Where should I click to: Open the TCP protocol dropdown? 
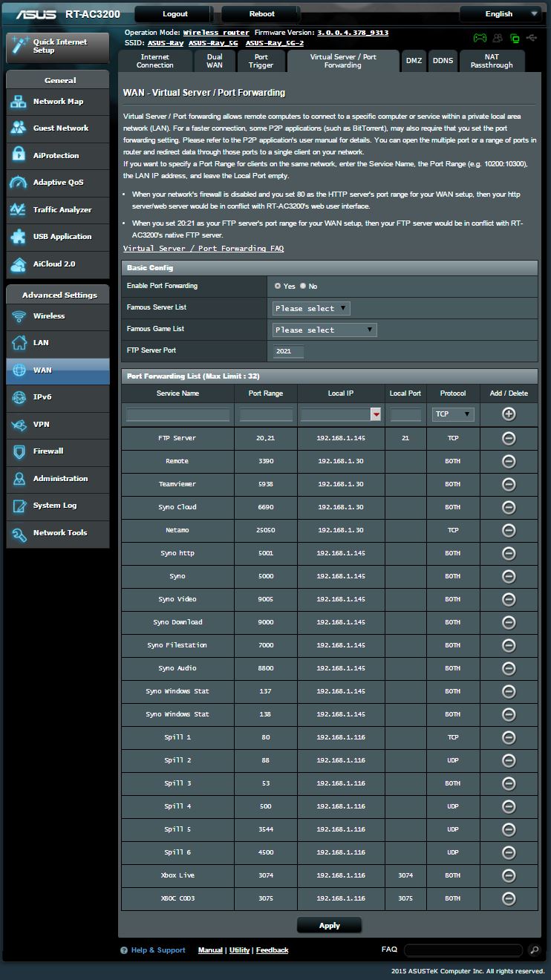pyautogui.click(x=453, y=414)
